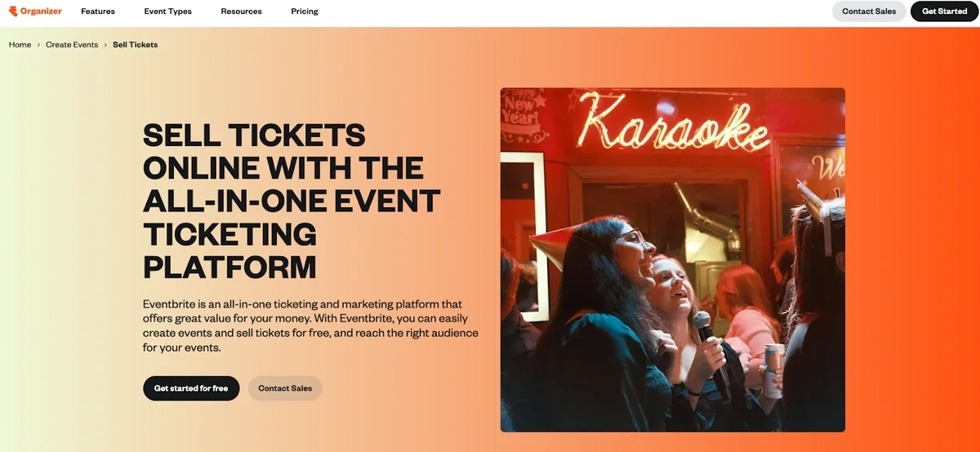
Task: Click the Get started for free button
Action: click(x=191, y=388)
